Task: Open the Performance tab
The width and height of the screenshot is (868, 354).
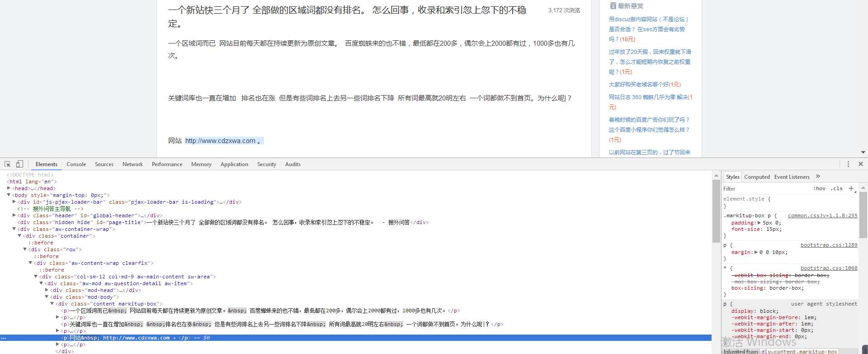Action: click(167, 164)
